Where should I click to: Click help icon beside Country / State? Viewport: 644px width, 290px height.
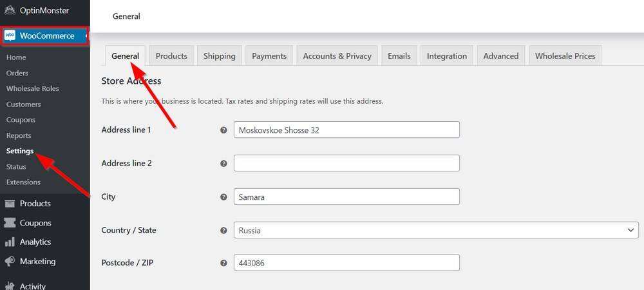(223, 230)
